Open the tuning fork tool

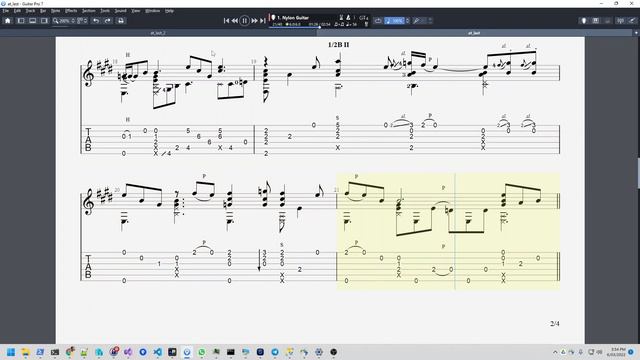[x=416, y=21]
